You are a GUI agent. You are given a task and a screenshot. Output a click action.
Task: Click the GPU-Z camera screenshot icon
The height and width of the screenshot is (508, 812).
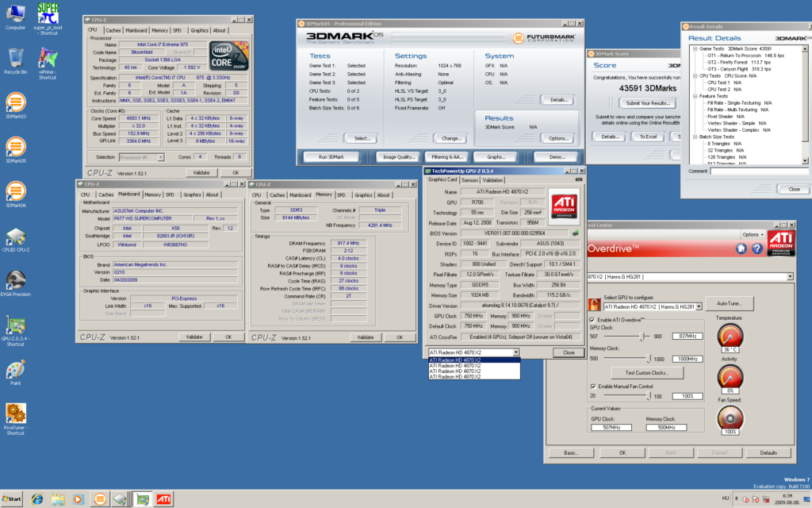pos(578,179)
